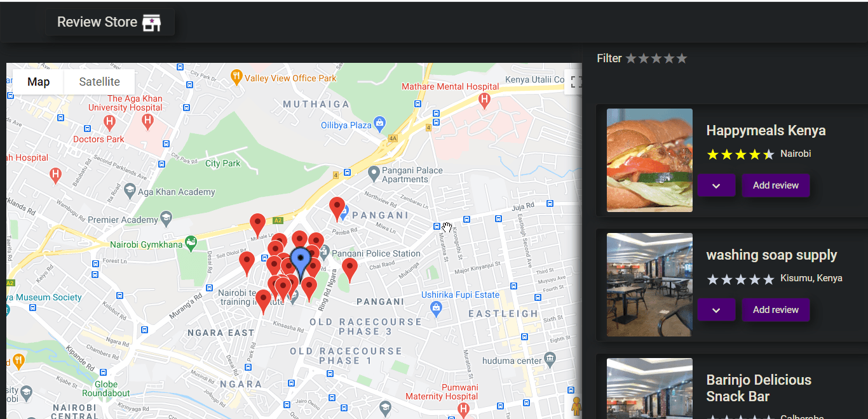This screenshot has width=868, height=419.
Task: Click the Nairobi Gymkhana green icon
Action: point(190,243)
